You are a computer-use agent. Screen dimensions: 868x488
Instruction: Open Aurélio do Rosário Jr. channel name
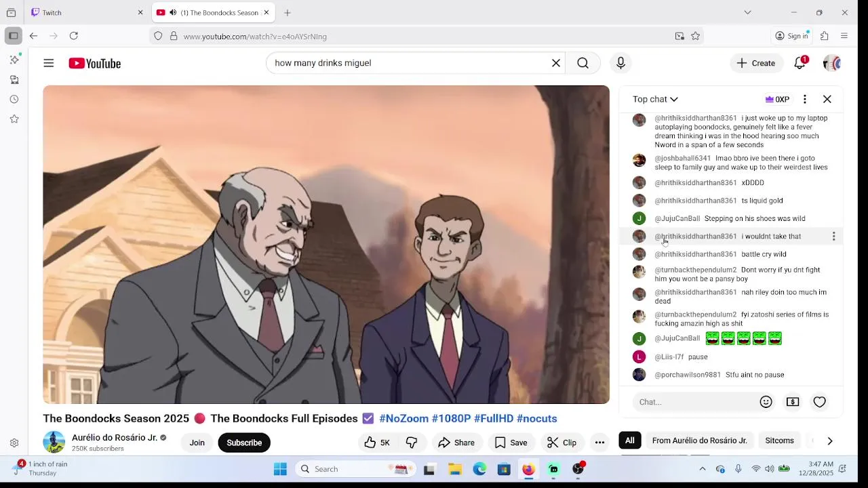(x=115, y=438)
